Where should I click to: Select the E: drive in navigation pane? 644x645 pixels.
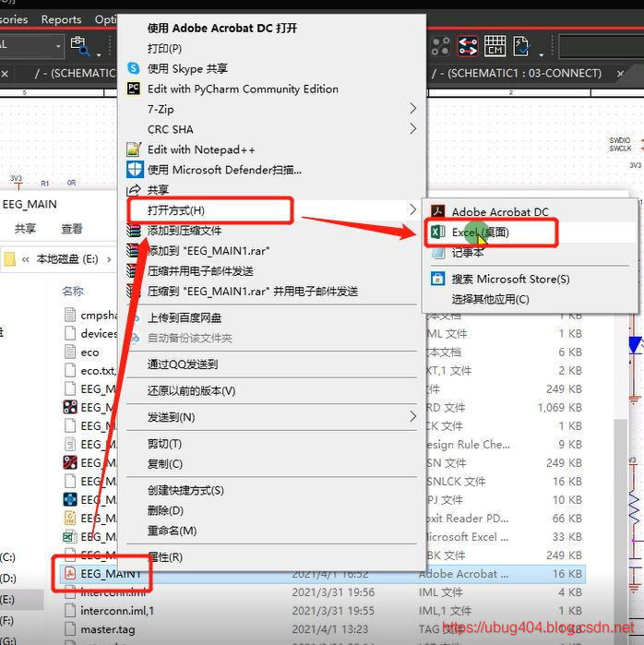pos(20,600)
